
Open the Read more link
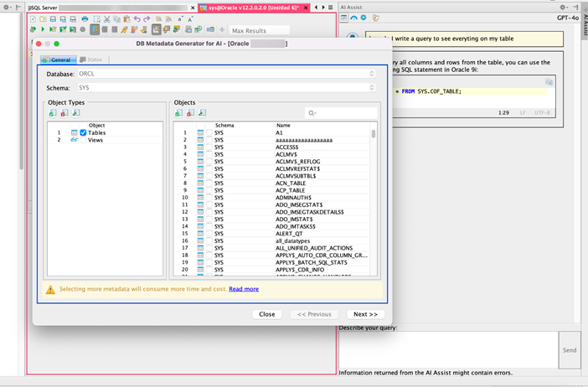(x=244, y=289)
